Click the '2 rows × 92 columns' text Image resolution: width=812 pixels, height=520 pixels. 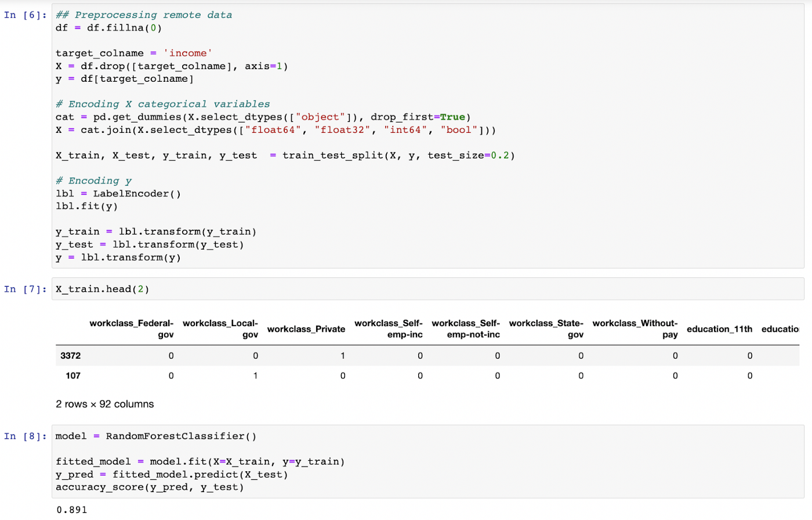tap(105, 404)
